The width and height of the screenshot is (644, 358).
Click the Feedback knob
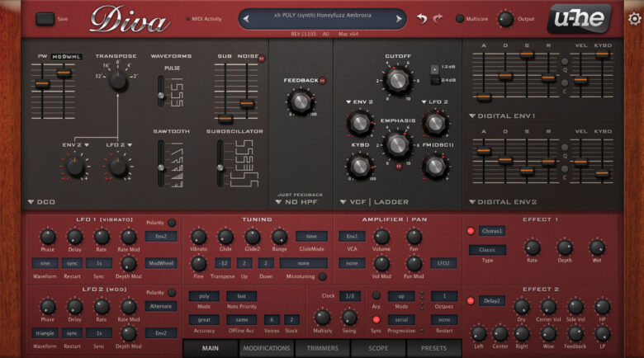click(x=301, y=101)
